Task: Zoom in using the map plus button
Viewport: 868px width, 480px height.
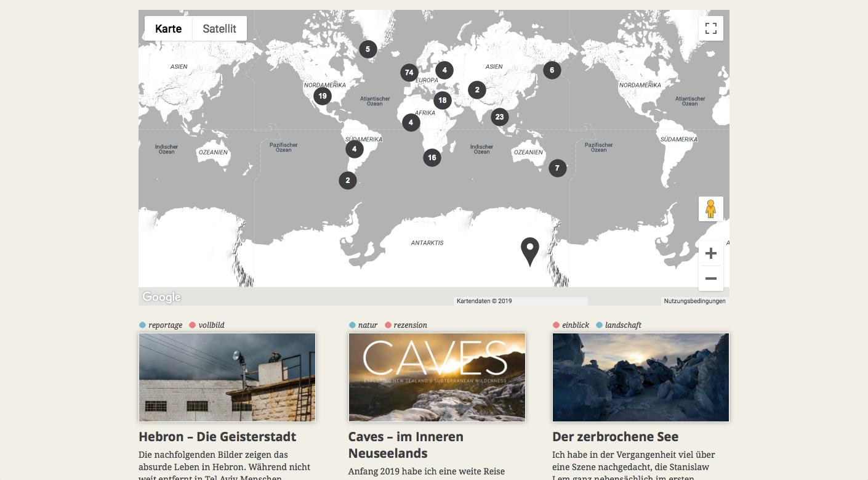Action: [x=710, y=253]
